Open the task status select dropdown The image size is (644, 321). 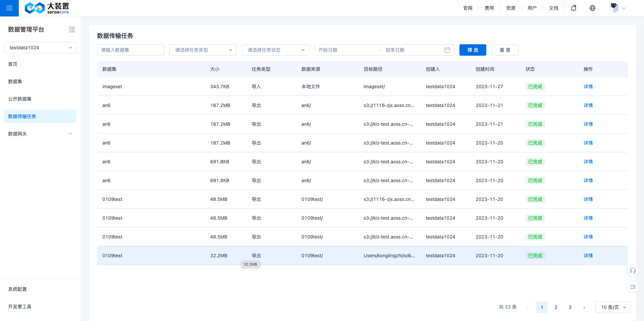pyautogui.click(x=275, y=50)
